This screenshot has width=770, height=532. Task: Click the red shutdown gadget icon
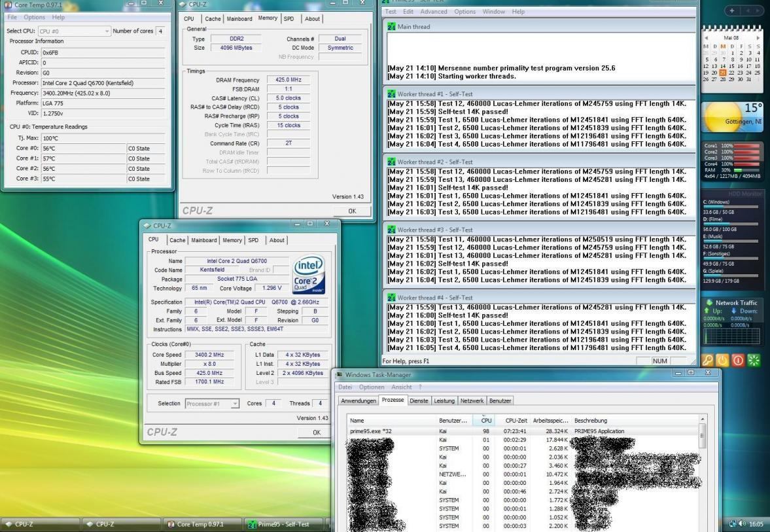click(738, 360)
